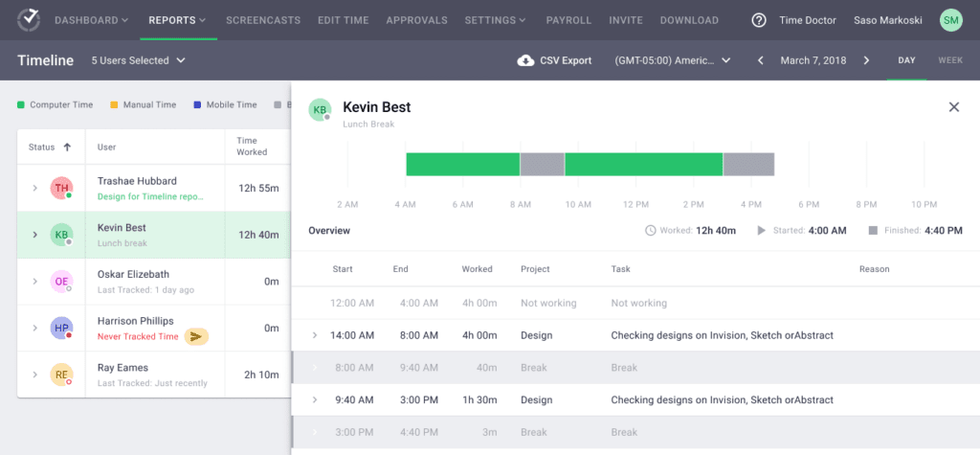Go to next day with right arrow

pyautogui.click(x=866, y=60)
